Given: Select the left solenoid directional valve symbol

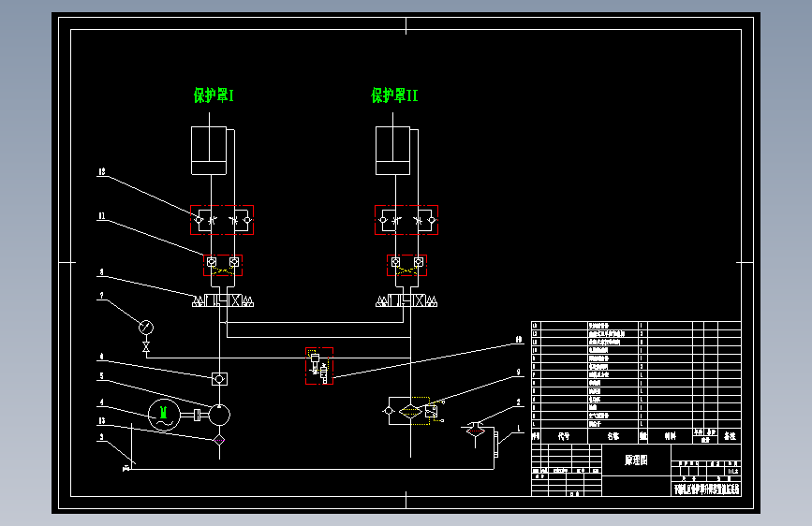Looking at the screenshot, I should [223, 300].
